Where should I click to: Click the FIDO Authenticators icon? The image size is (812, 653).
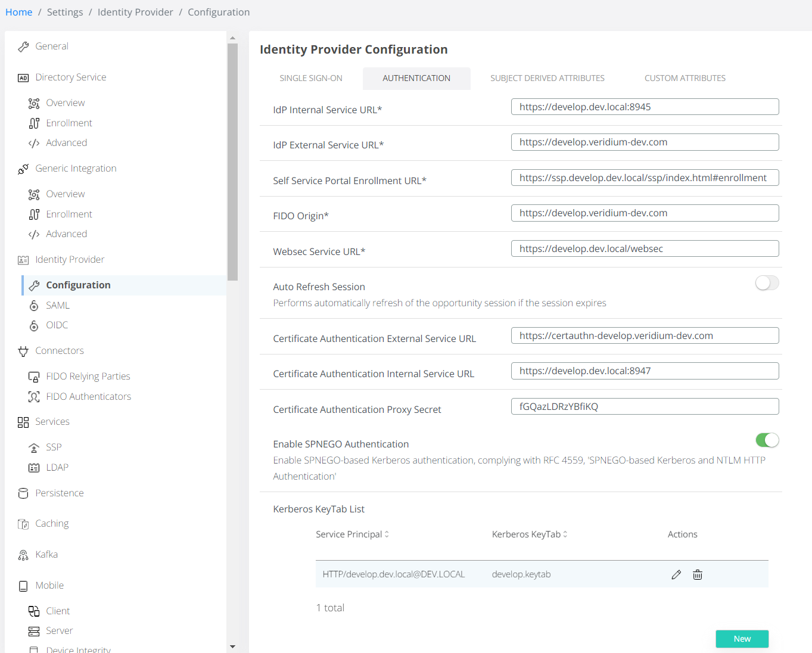tap(34, 396)
